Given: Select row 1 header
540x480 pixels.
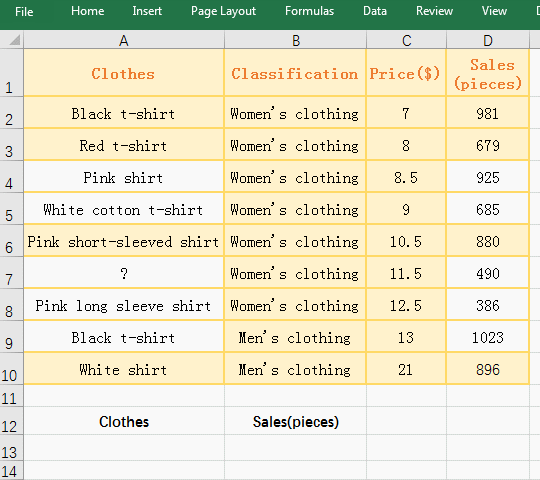Looking at the screenshot, I should (11, 73).
